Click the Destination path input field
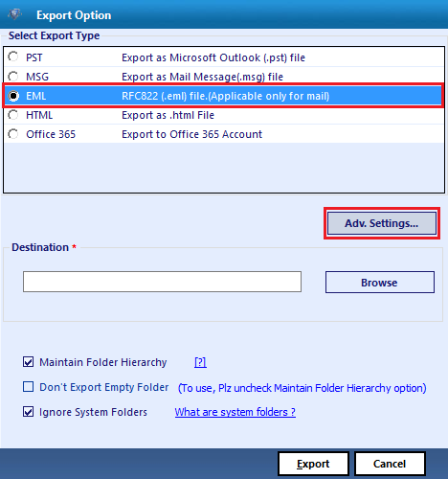The width and height of the screenshot is (448, 479). click(x=162, y=282)
